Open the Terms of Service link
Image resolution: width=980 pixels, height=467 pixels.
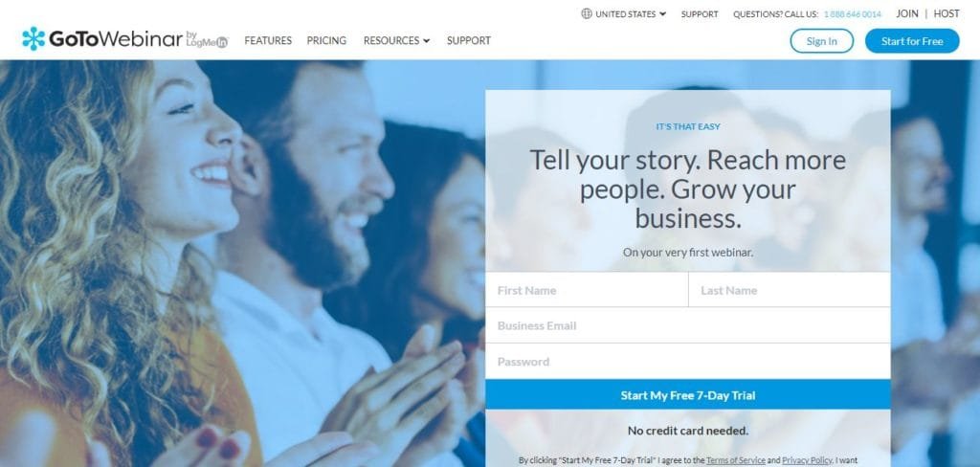(x=736, y=460)
